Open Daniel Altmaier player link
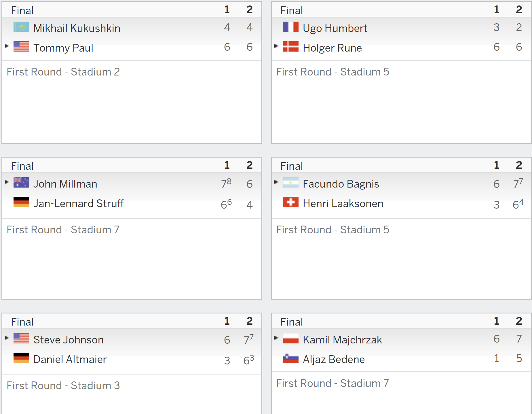532x414 pixels. [x=70, y=359]
